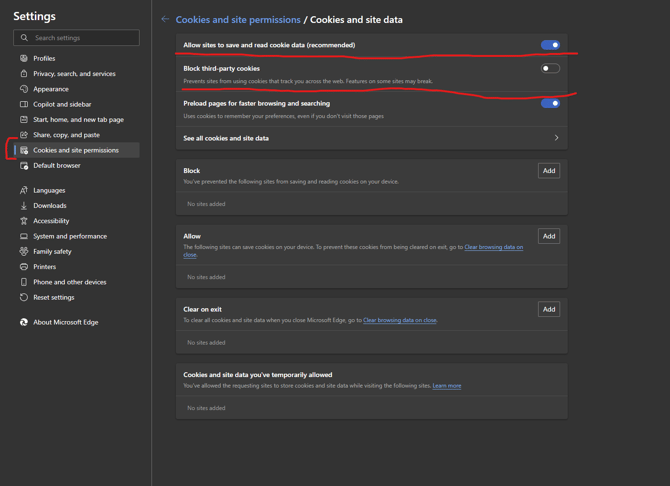This screenshot has height=486, width=670.
Task: Click Cookies and site permissions breadcrumb link
Action: pos(238,20)
